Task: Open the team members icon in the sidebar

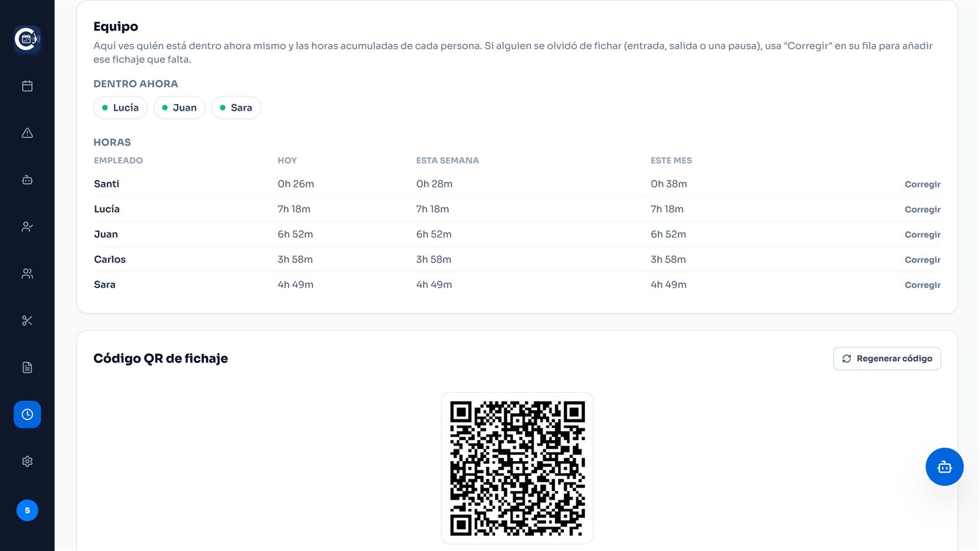Action: click(27, 274)
